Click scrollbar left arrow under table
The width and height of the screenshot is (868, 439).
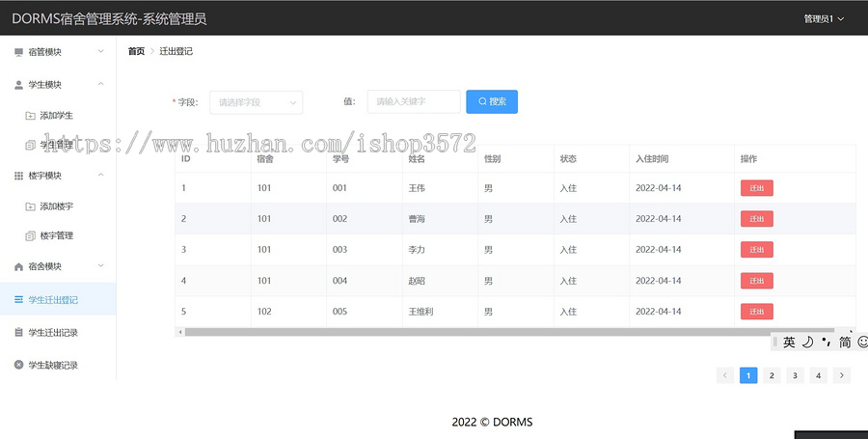pyautogui.click(x=180, y=332)
